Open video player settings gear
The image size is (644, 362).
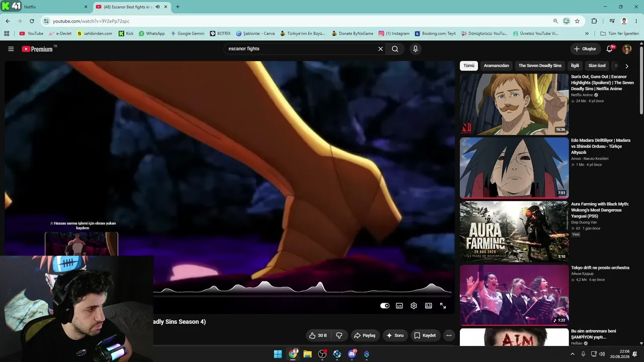tap(414, 306)
